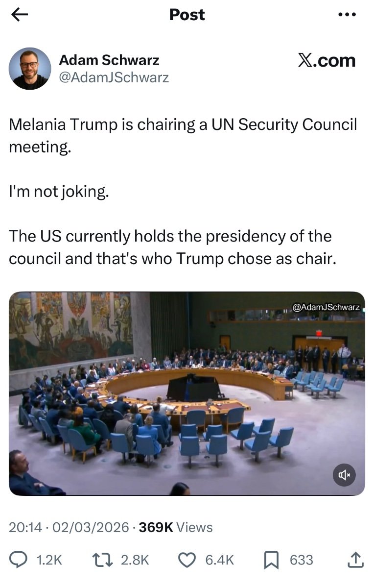374x588 pixels.
Task: Click the 1.2K replies count
Action: click(49, 560)
